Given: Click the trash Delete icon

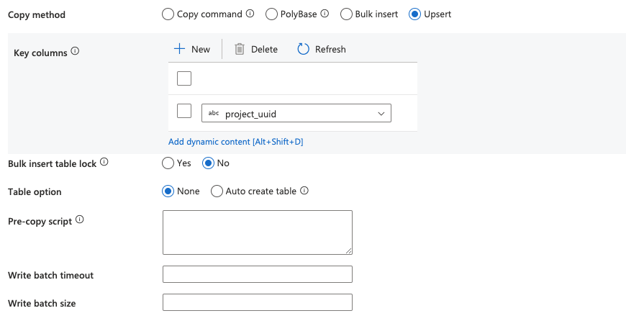Looking at the screenshot, I should coord(240,49).
